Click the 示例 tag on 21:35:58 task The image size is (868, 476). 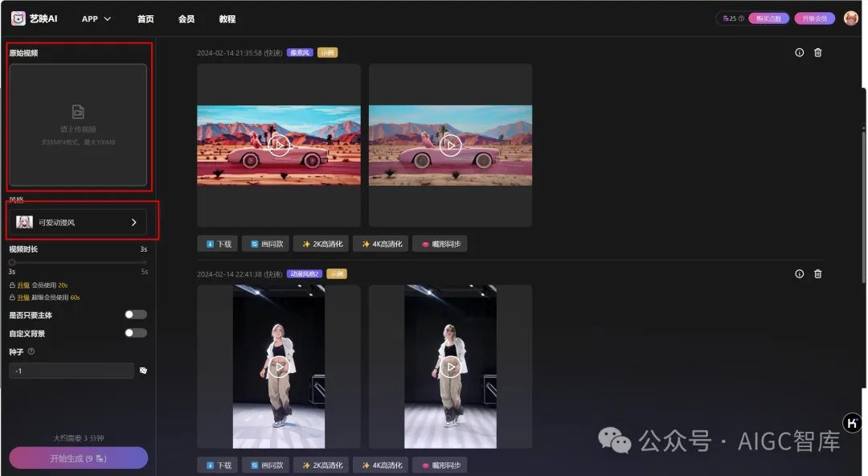(327, 52)
